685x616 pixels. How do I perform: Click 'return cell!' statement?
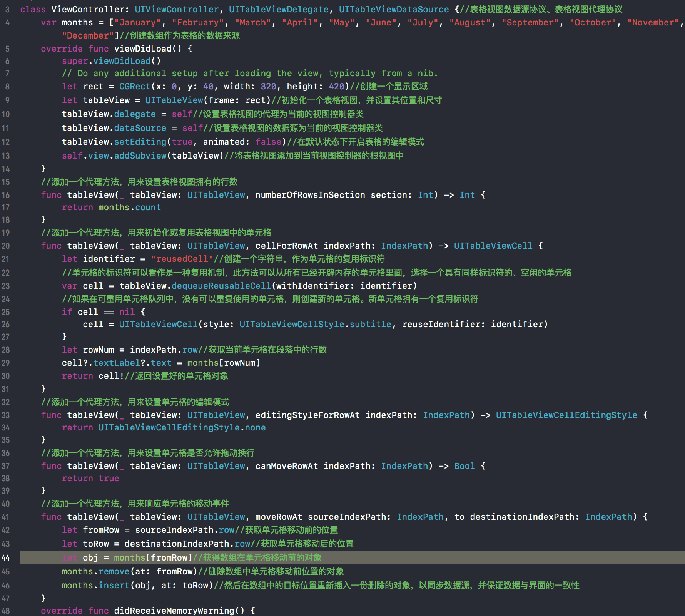point(93,376)
